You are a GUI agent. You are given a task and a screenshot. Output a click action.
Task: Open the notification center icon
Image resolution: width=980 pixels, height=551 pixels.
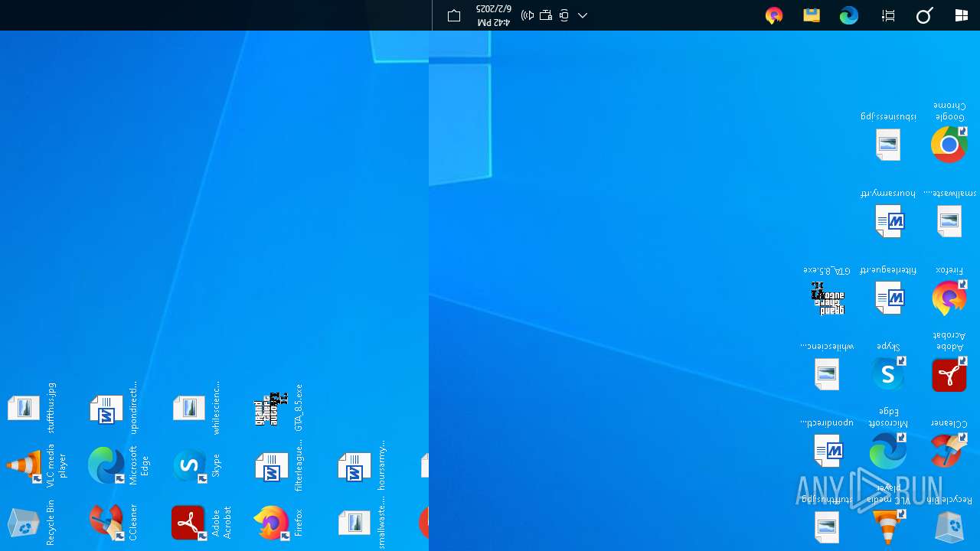tap(454, 15)
